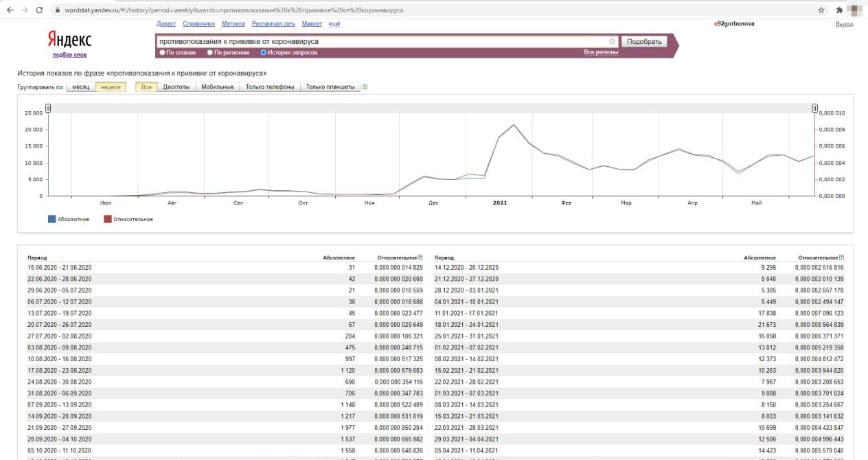Viewport: 868px width, 460px height.
Task: Open the Рекламная сеть link
Action: (x=273, y=24)
